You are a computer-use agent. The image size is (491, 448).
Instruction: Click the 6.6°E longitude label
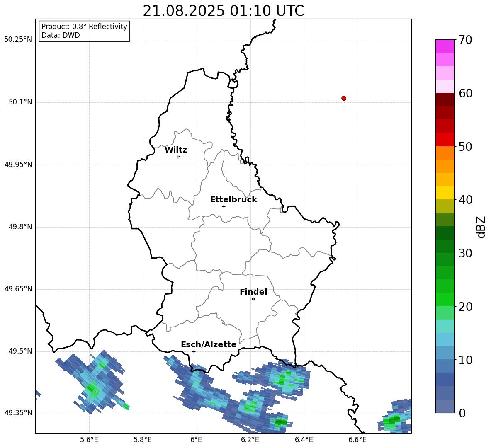point(357,440)
